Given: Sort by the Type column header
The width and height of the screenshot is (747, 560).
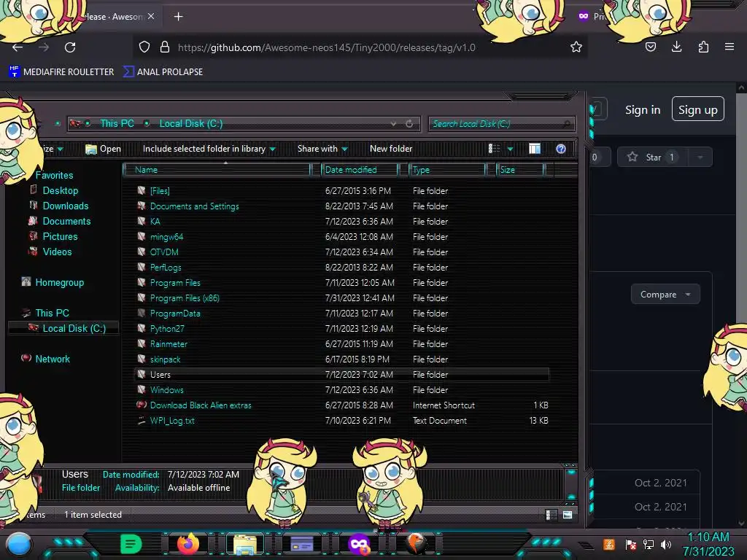Looking at the screenshot, I should pos(447,169).
